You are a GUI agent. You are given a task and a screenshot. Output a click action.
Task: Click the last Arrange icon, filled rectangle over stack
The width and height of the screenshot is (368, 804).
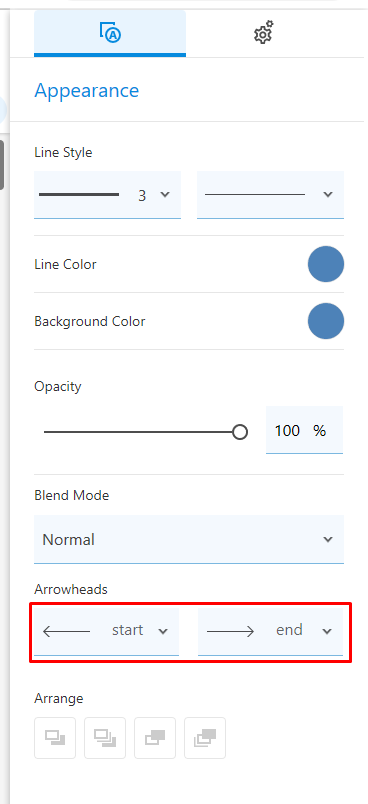(205, 738)
